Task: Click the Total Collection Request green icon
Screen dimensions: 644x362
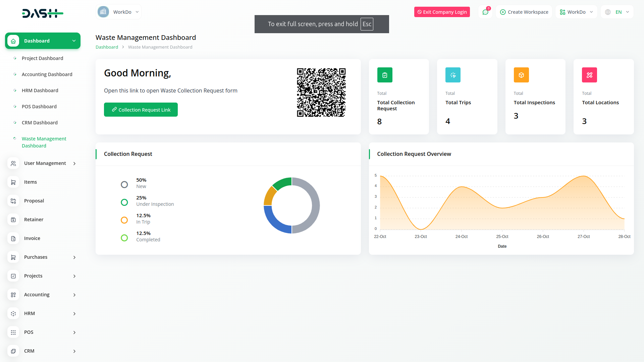Action: [385, 75]
